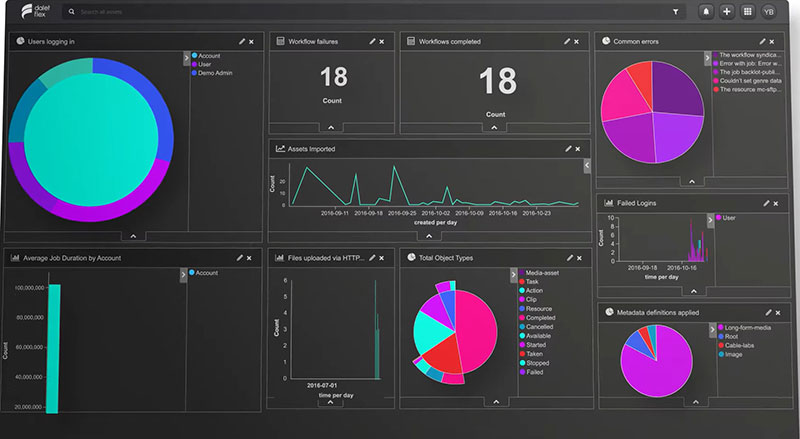This screenshot has height=439, width=800.
Task: Click Couldn't set genre data legend color
Action: (716, 81)
